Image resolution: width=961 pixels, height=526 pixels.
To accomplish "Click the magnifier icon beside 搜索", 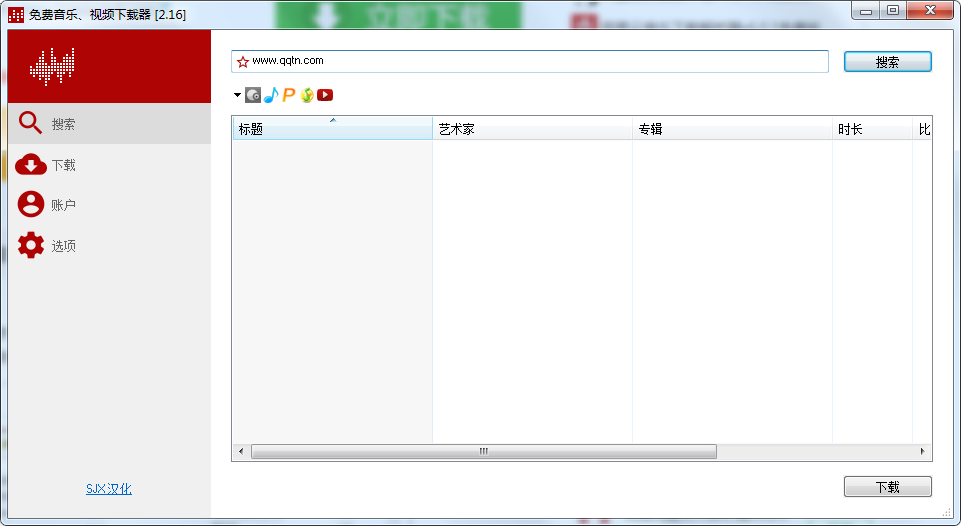I will 30,123.
